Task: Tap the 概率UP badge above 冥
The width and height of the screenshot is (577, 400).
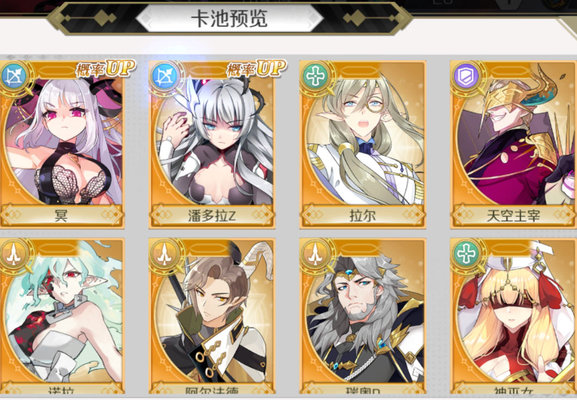Action: tap(105, 68)
